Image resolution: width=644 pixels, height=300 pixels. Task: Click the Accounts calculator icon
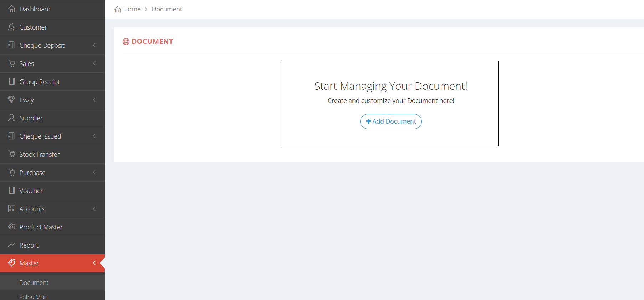point(12,209)
